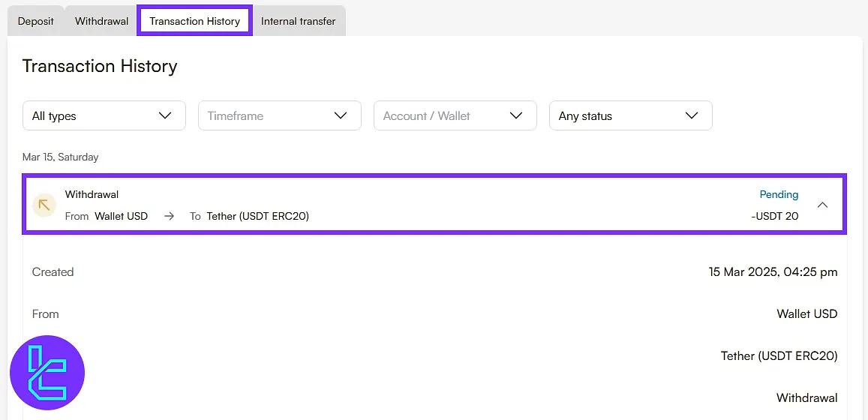Click the Created field label

[x=53, y=271]
